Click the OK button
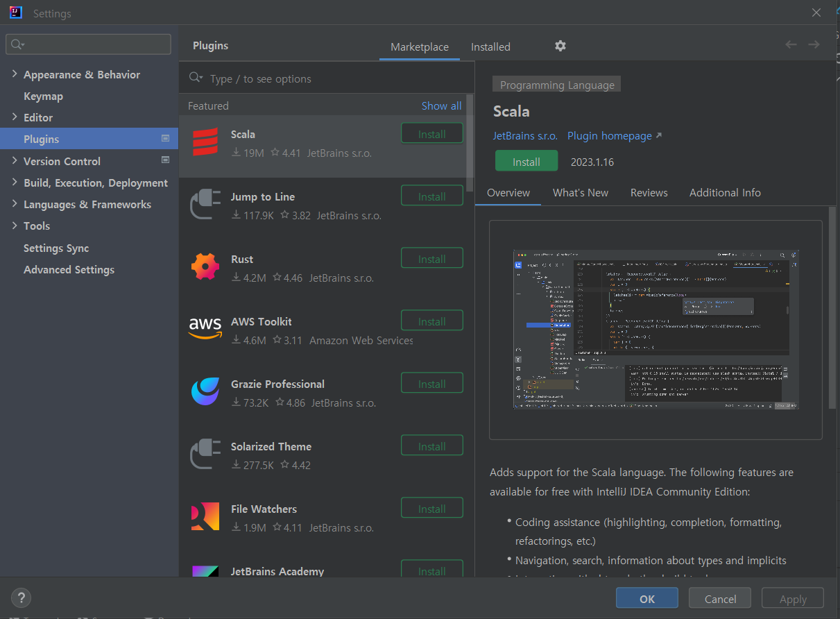This screenshot has height=619, width=840. pos(647,599)
